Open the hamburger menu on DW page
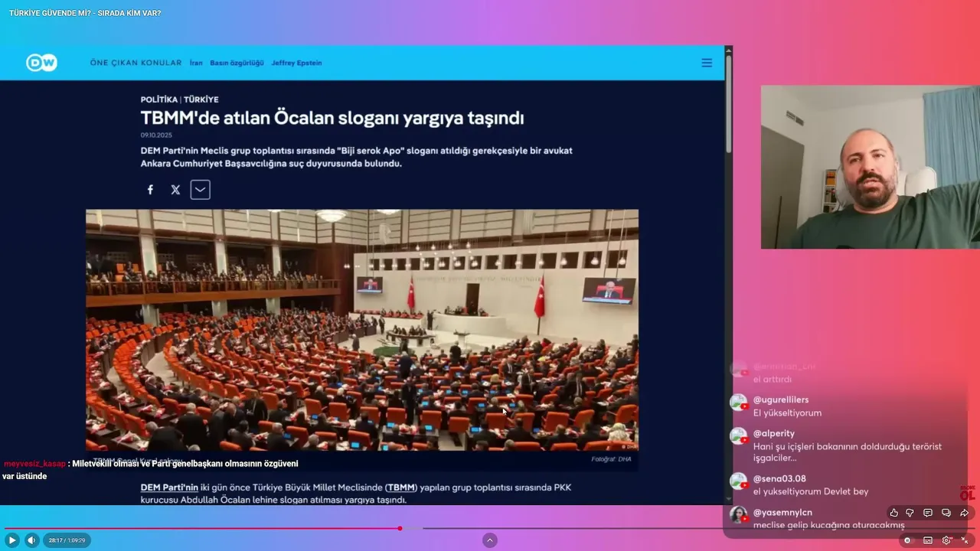 [707, 63]
